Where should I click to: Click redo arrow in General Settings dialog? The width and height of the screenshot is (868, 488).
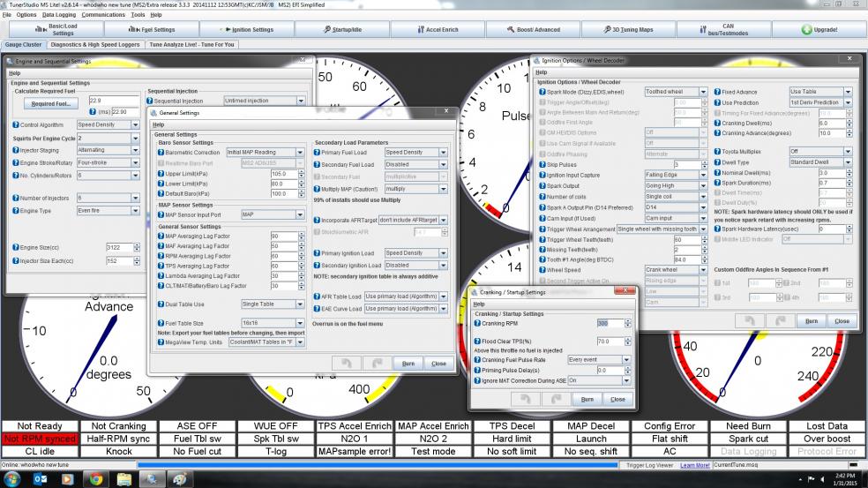[x=377, y=364]
